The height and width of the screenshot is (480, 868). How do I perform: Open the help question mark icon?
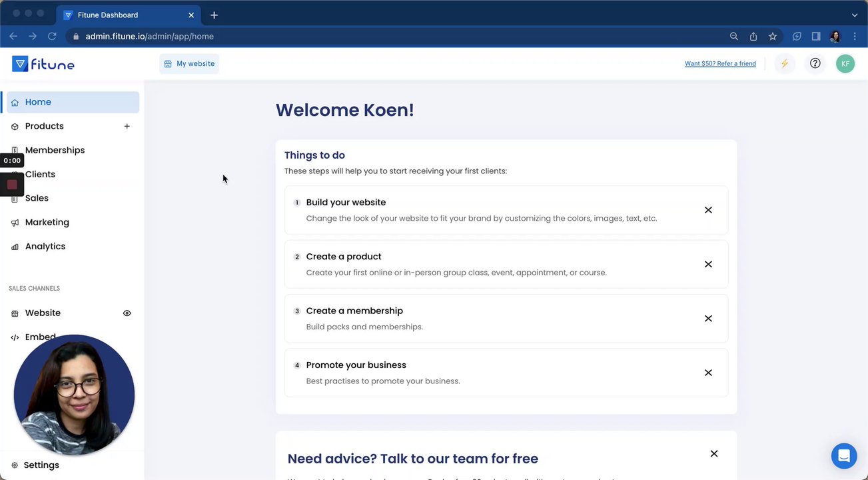click(815, 63)
